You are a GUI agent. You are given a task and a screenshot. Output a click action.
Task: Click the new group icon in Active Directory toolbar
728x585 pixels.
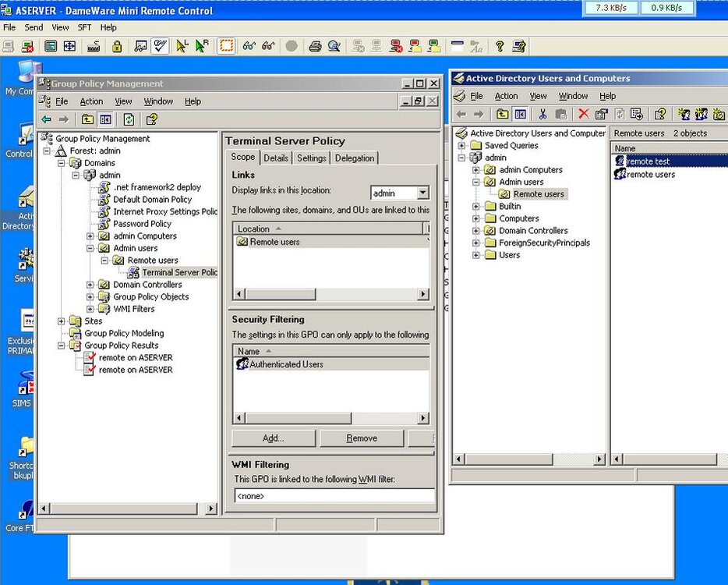tap(701, 114)
